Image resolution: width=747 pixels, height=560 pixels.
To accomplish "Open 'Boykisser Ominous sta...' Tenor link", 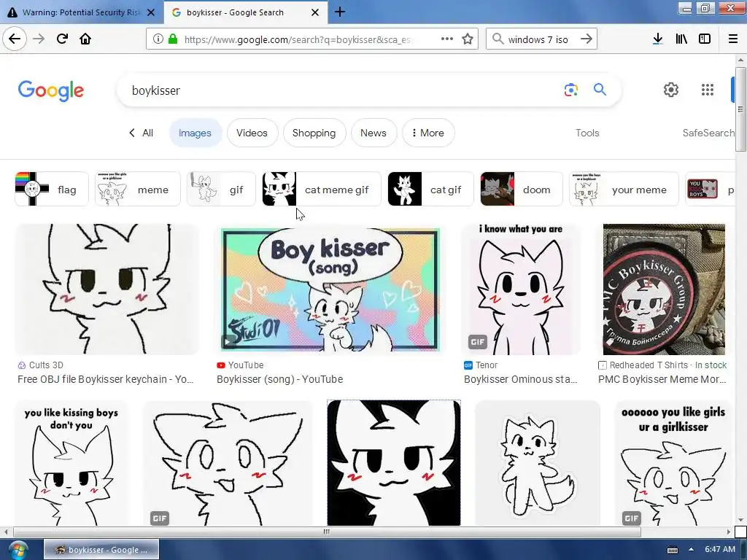I will (x=520, y=379).
